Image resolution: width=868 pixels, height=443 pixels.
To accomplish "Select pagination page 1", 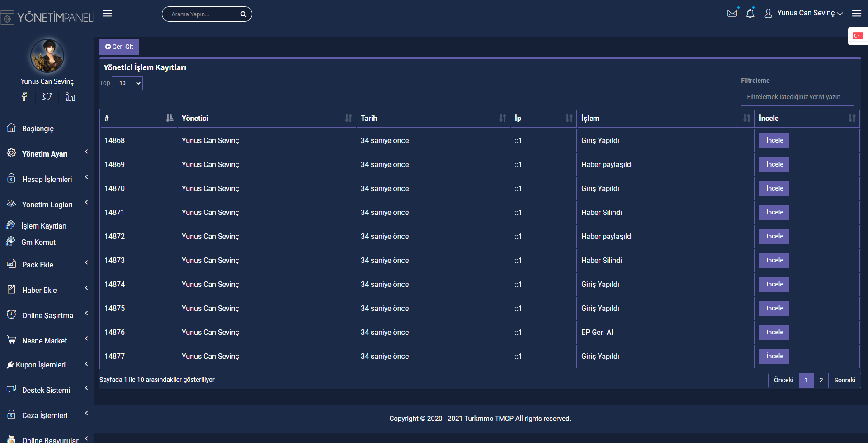I will (806, 381).
